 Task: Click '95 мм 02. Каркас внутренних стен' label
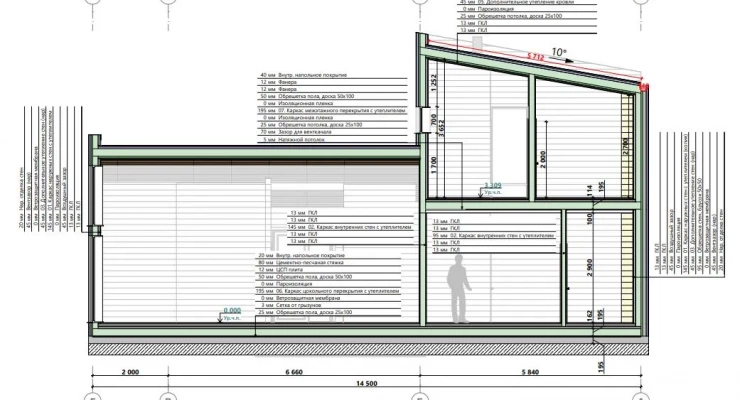[x=494, y=235]
